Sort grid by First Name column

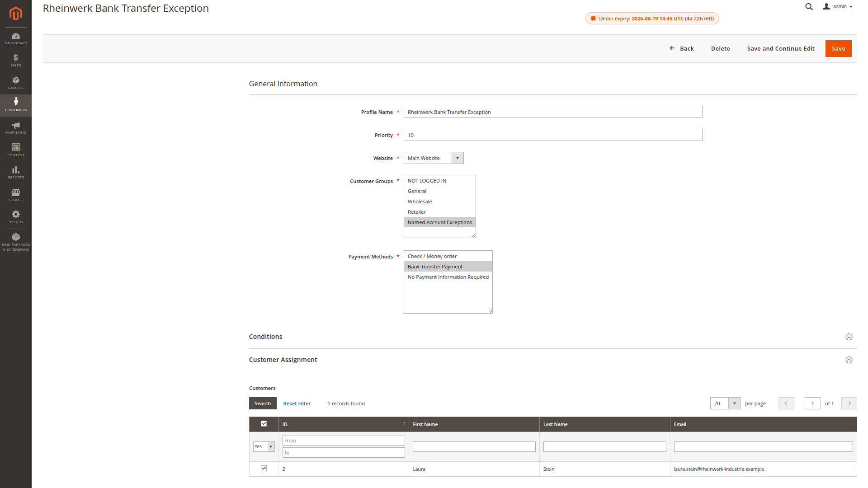coord(474,424)
